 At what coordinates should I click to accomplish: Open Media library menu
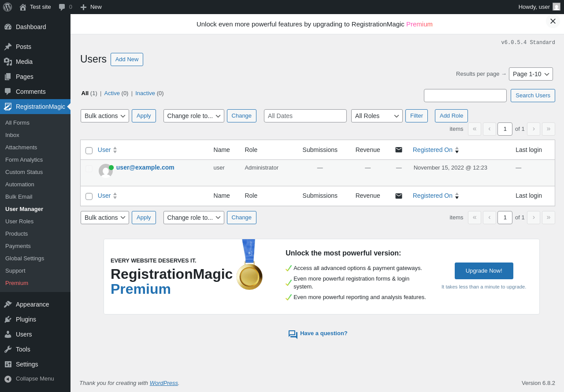[x=35, y=62]
